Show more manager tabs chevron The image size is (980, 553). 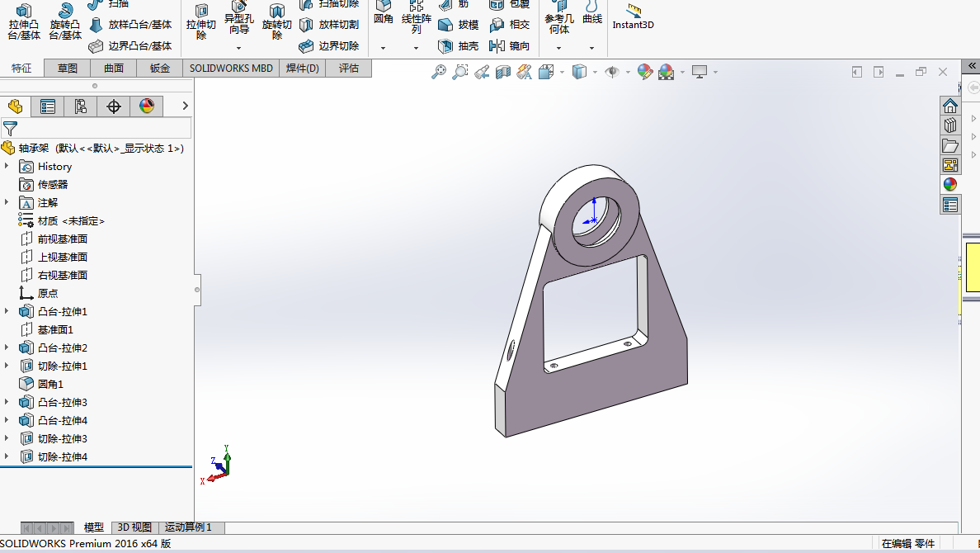(x=185, y=106)
